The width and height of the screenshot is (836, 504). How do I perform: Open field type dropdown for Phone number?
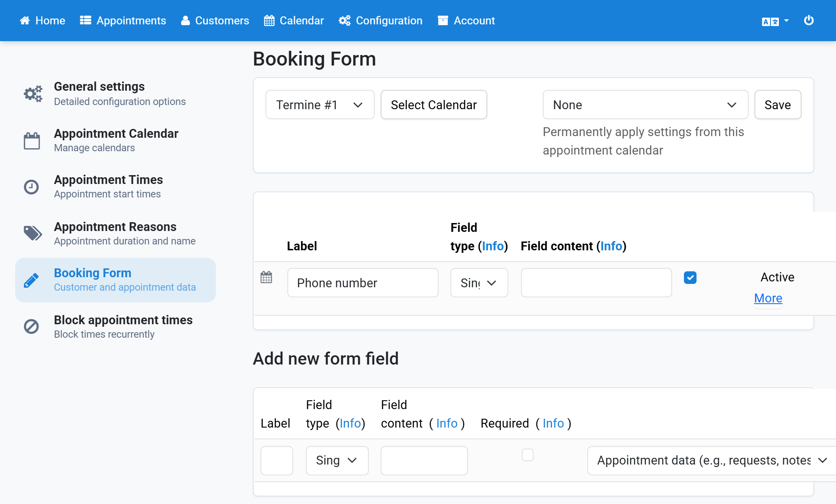pos(479,283)
